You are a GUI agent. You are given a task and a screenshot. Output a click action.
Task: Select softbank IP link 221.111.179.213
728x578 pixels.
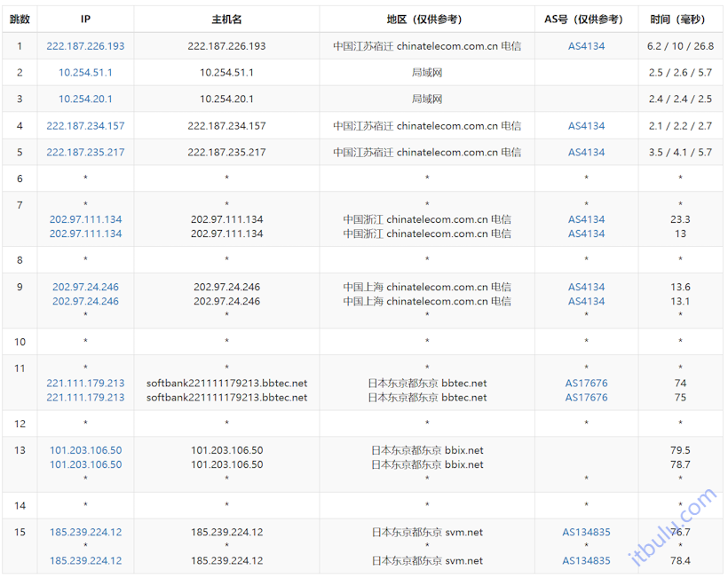[85, 383]
